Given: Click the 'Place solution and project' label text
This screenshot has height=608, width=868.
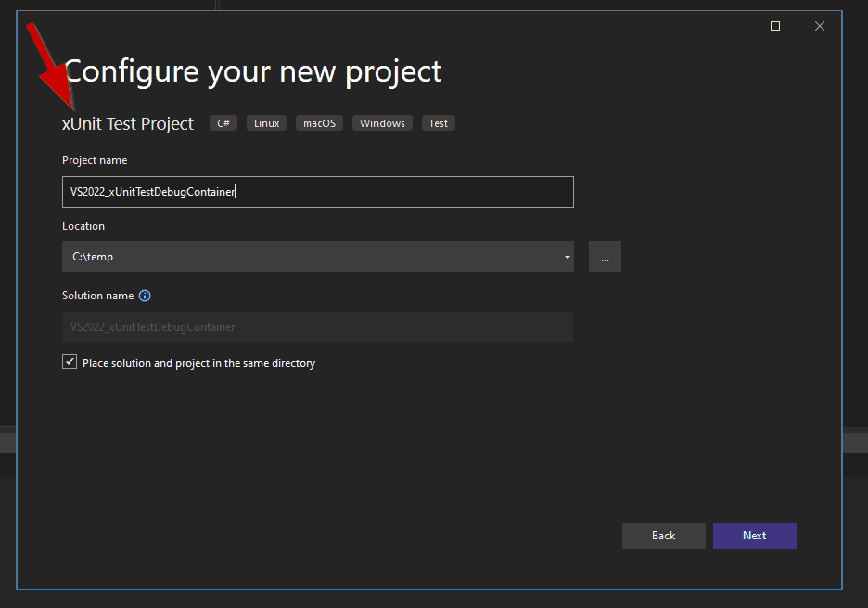Looking at the screenshot, I should (x=198, y=363).
